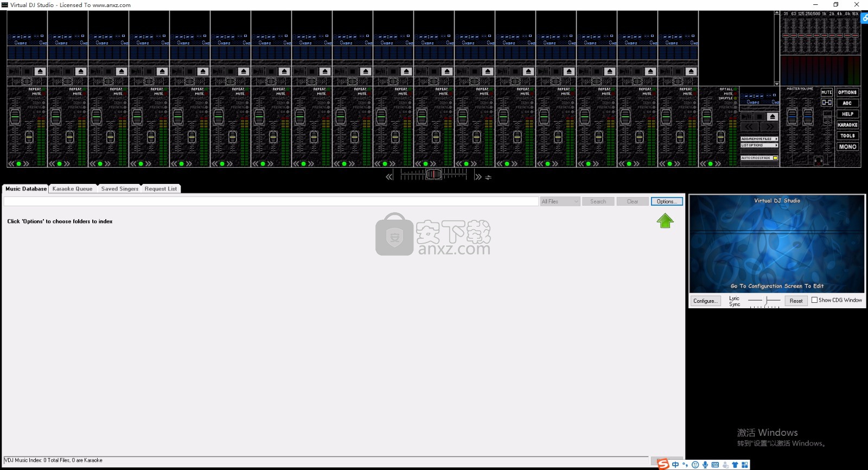Toggle AGC button
Image resolution: width=868 pixels, height=470 pixels.
point(847,103)
